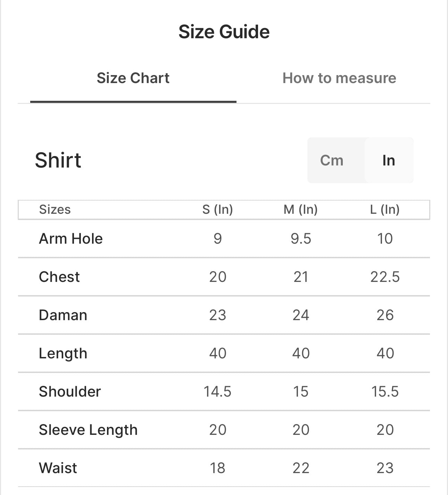Click the Chest row label

(59, 277)
